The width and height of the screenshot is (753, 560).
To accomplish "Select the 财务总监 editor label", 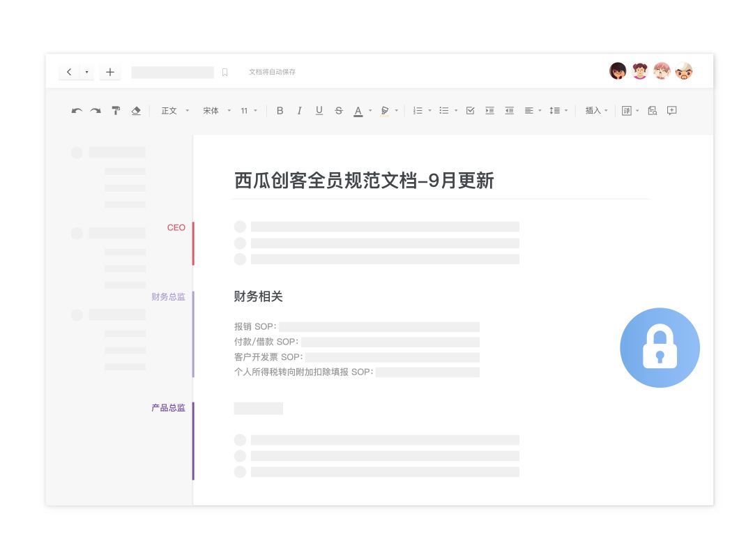I will (x=168, y=297).
